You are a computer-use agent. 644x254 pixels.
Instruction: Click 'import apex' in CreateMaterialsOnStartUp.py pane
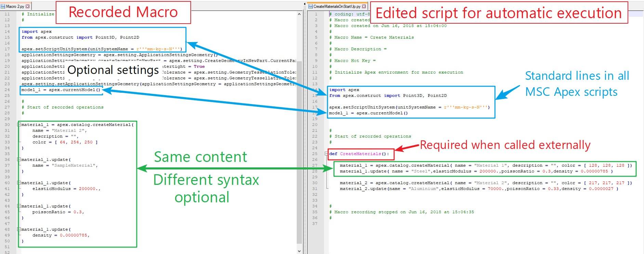344,90
